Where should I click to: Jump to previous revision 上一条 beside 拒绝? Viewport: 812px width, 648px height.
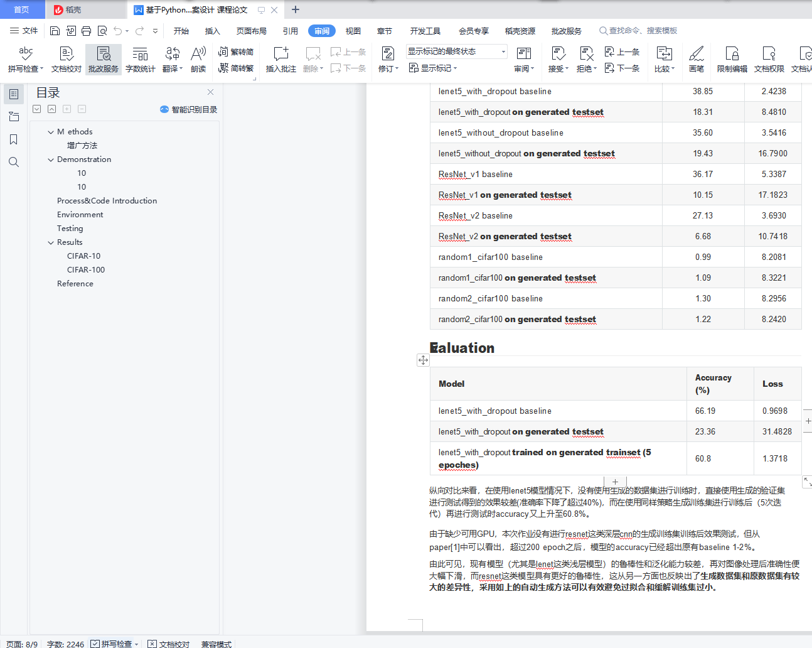click(x=622, y=52)
